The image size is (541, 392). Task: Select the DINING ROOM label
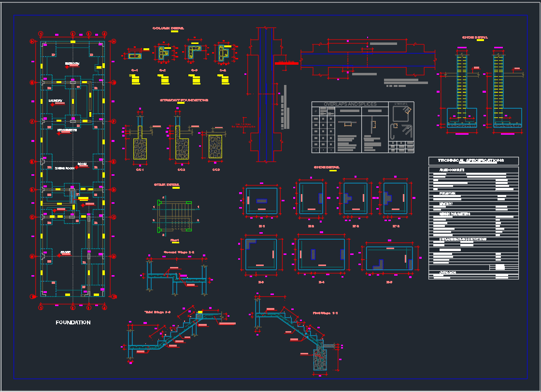pos(65,168)
